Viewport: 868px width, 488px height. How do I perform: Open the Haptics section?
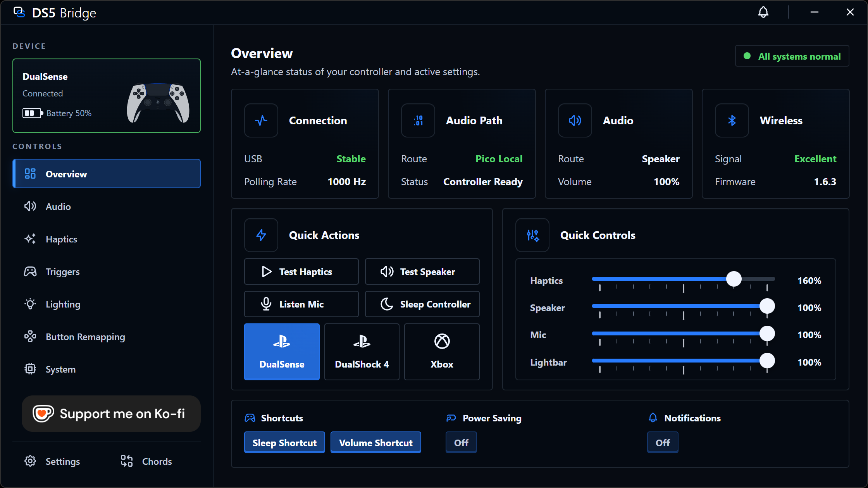coord(107,239)
